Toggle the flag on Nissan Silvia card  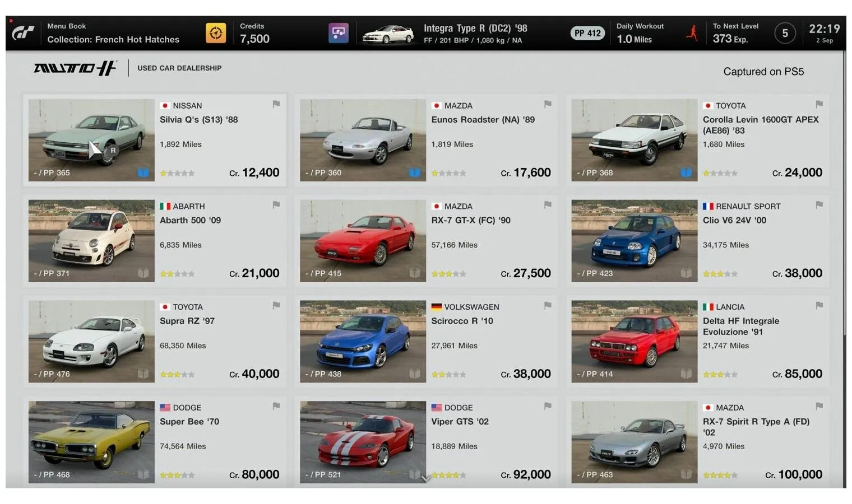pyautogui.click(x=276, y=104)
